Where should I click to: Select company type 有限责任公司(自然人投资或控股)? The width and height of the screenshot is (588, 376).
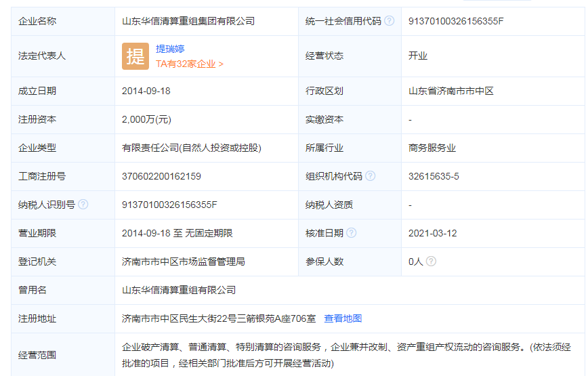tap(192, 148)
